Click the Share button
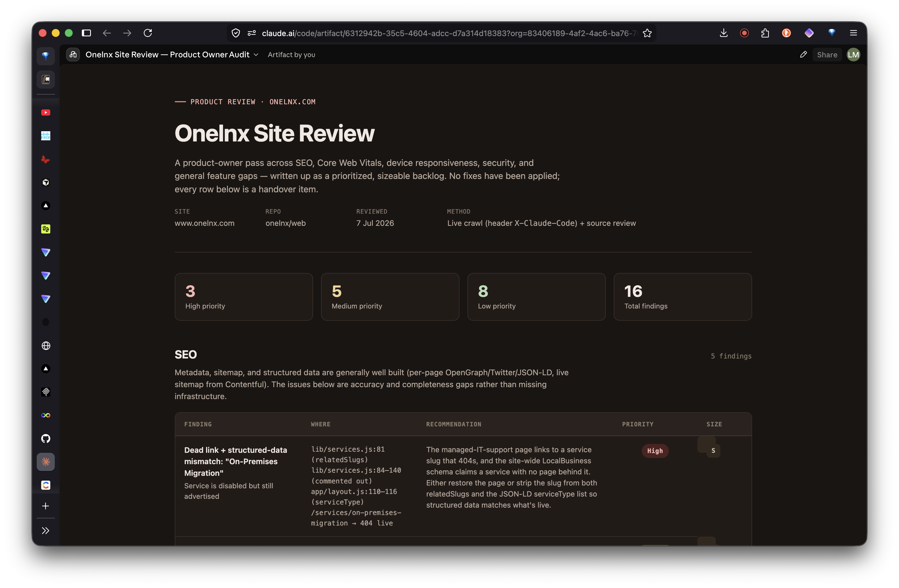 (x=827, y=55)
